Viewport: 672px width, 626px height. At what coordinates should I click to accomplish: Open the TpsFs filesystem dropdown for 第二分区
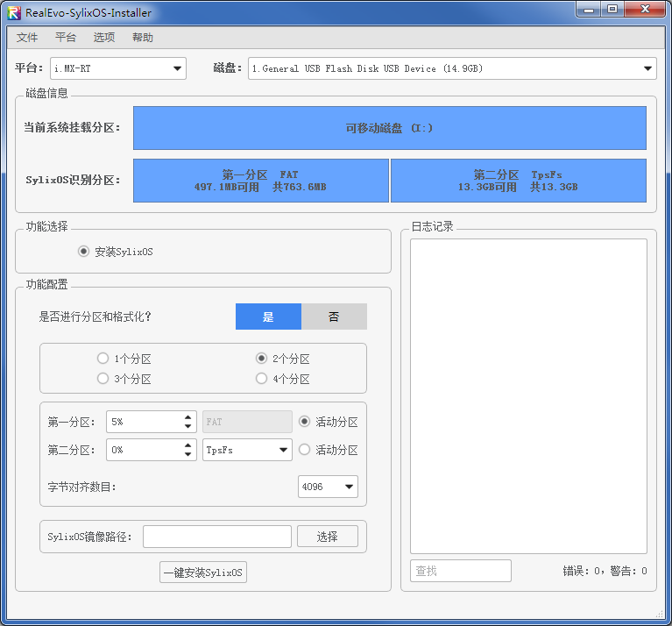point(247,450)
